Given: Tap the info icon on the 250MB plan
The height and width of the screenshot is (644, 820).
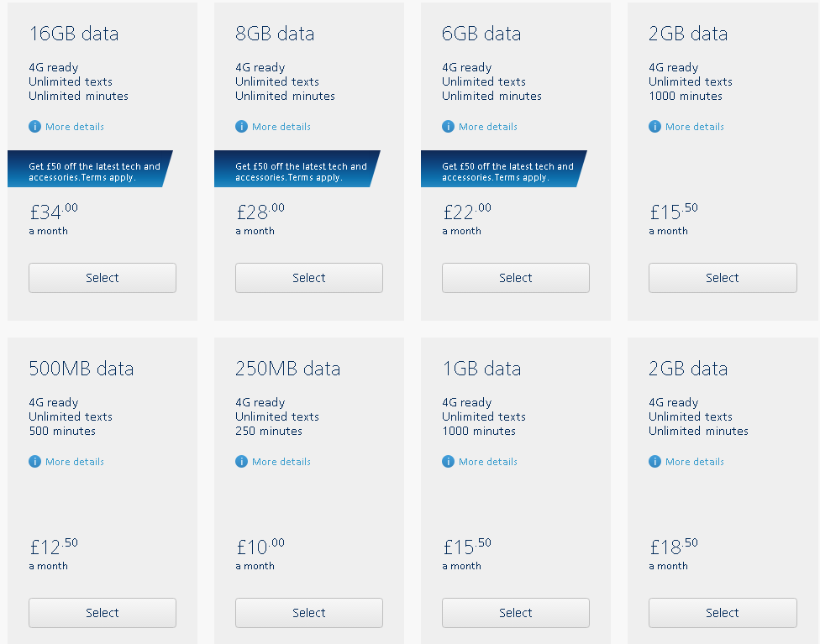Looking at the screenshot, I should (x=241, y=462).
